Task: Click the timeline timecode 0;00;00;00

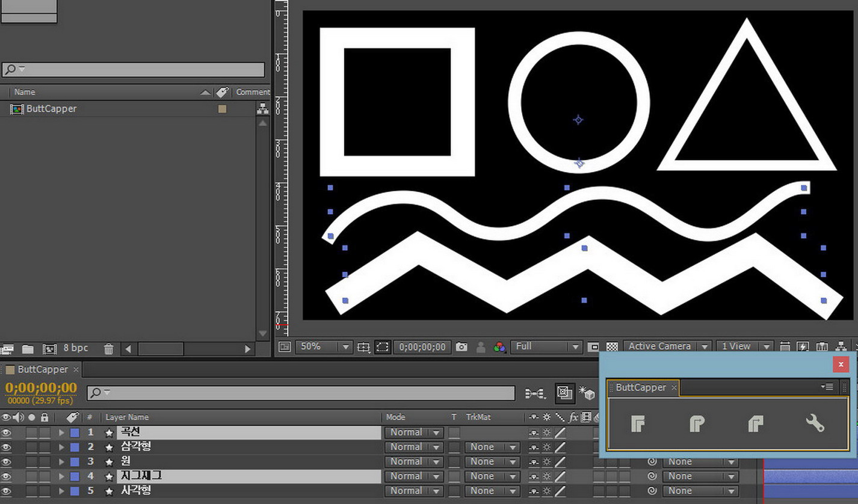Action: tap(41, 387)
